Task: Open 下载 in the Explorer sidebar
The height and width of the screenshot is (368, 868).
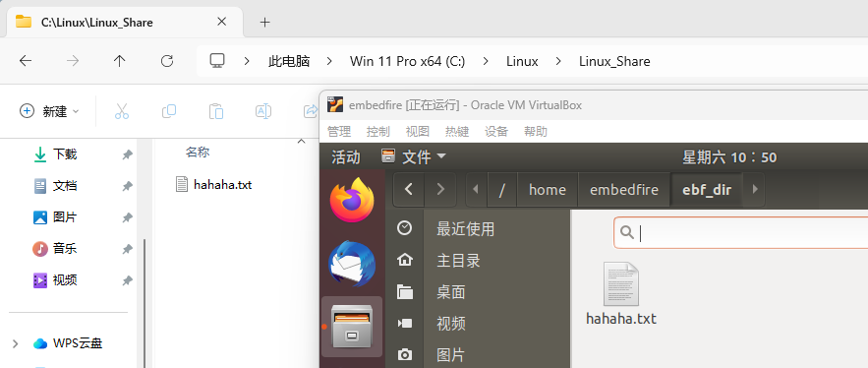Action: pyautogui.click(x=65, y=154)
